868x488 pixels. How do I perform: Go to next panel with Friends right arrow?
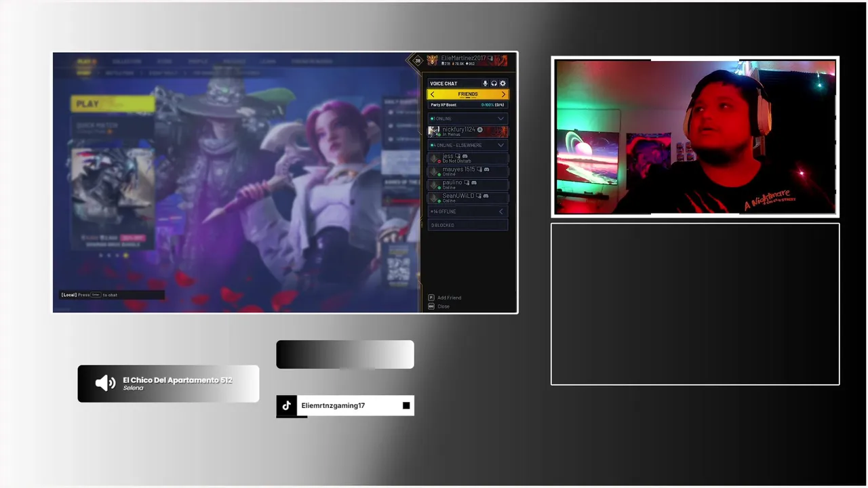pyautogui.click(x=503, y=94)
